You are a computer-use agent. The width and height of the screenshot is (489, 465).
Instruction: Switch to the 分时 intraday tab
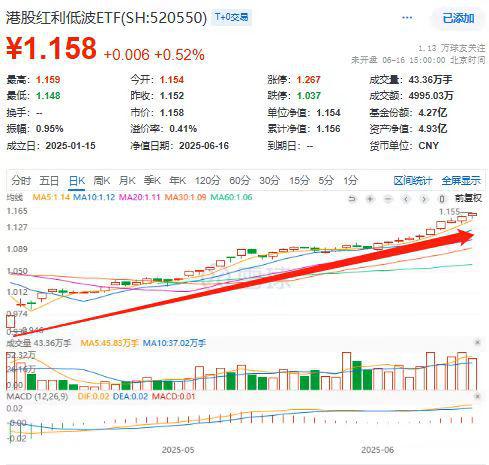21,181
